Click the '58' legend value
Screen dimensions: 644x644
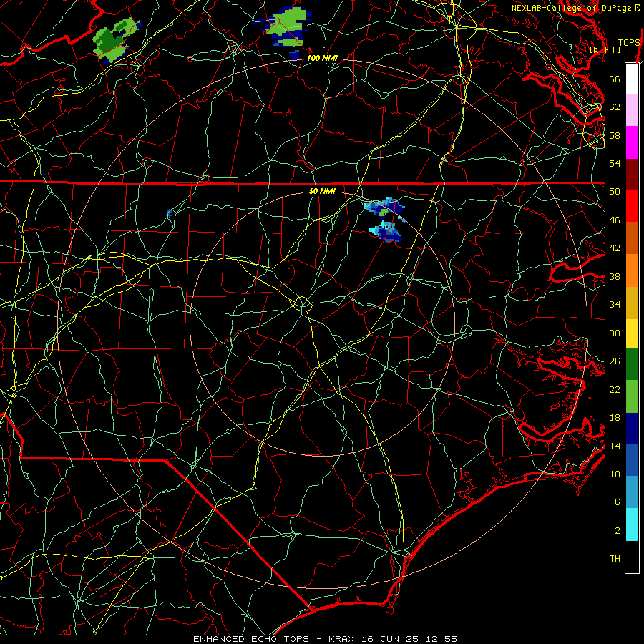click(615, 135)
